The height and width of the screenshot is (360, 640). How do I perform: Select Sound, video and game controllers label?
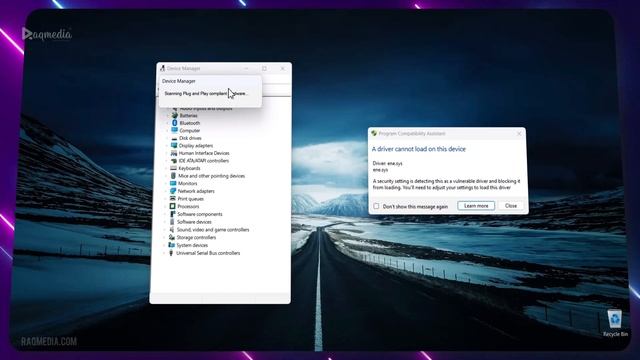pyautogui.click(x=213, y=230)
